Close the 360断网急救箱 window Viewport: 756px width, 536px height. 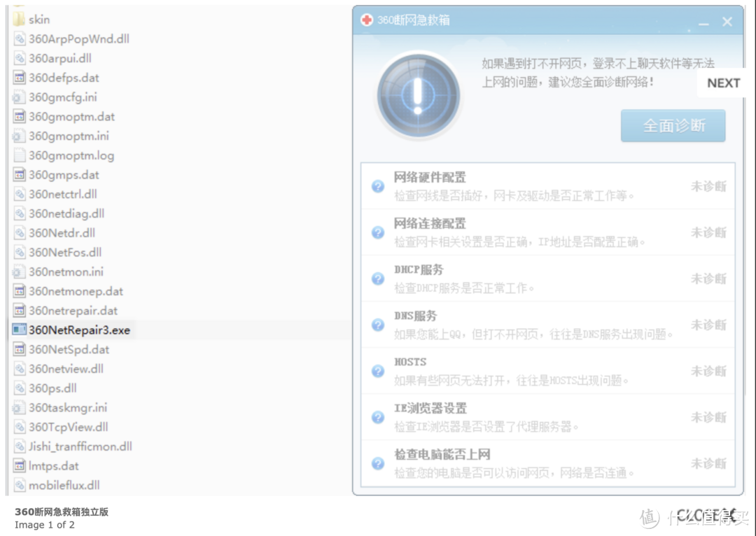pyautogui.click(x=727, y=22)
